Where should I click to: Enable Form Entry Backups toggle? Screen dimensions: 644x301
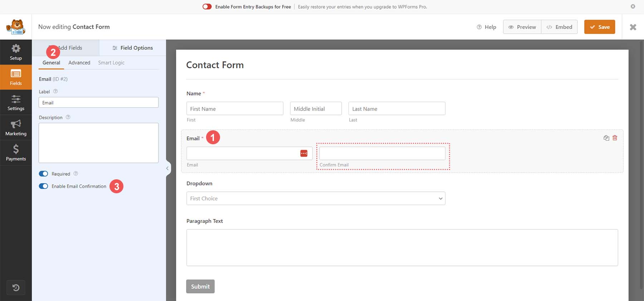[207, 7]
